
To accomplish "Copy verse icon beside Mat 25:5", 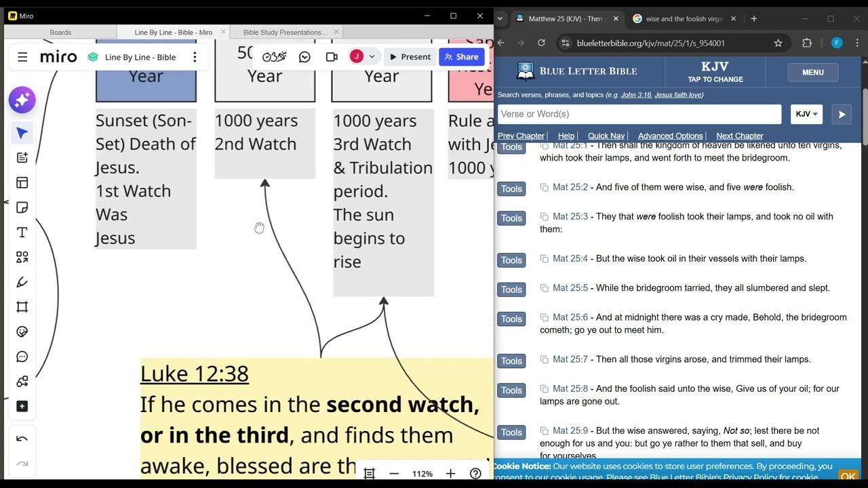I will [544, 288].
